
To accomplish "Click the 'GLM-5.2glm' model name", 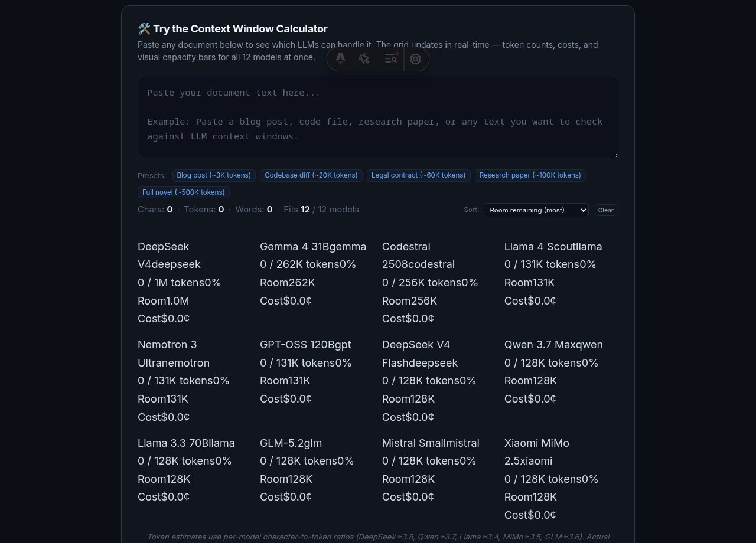I will click(x=291, y=443).
